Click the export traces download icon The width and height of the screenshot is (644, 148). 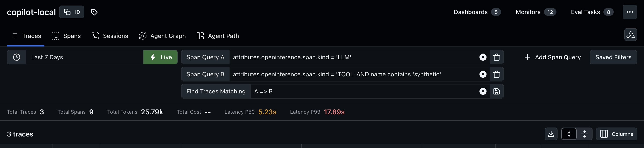551,134
